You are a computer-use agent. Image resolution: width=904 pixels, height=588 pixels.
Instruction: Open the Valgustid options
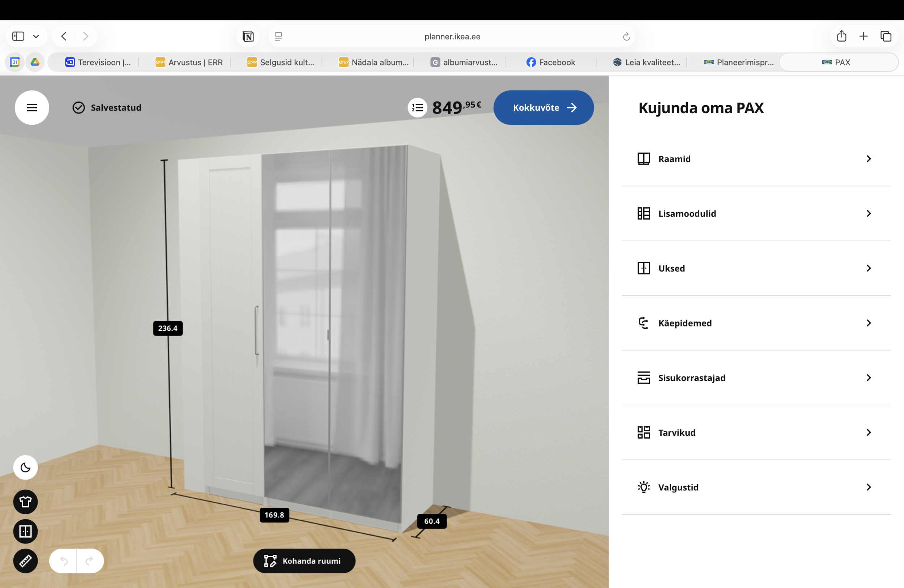point(756,487)
